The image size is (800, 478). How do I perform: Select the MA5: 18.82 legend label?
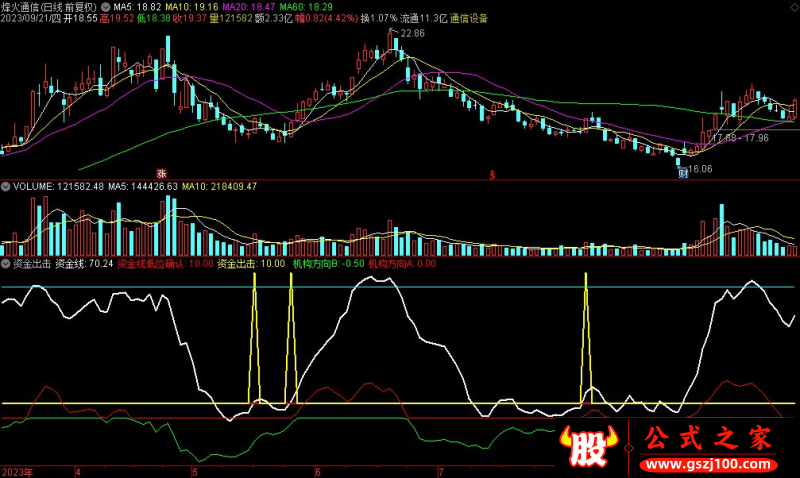[x=140, y=6]
